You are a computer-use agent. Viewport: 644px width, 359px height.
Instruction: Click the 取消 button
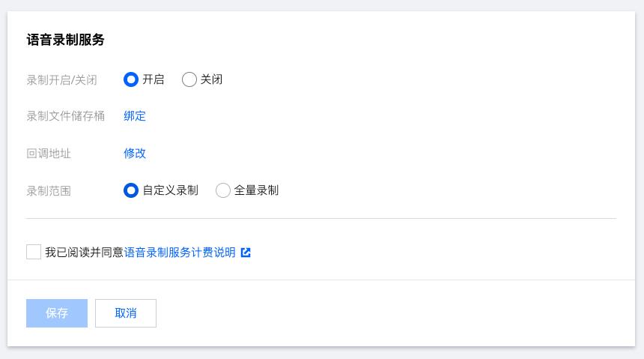click(126, 313)
